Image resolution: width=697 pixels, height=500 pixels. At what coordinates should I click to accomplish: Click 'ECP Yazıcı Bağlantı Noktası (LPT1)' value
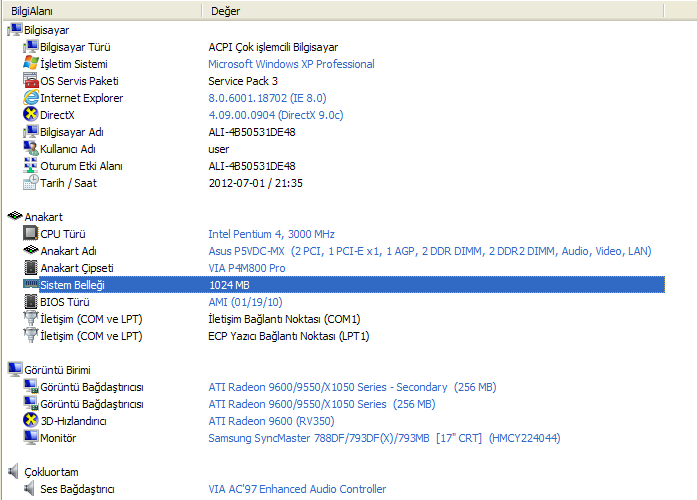(x=288, y=336)
